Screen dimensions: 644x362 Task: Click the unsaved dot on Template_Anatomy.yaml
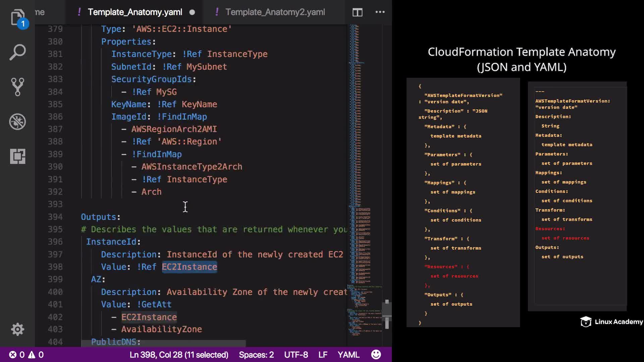(x=192, y=12)
